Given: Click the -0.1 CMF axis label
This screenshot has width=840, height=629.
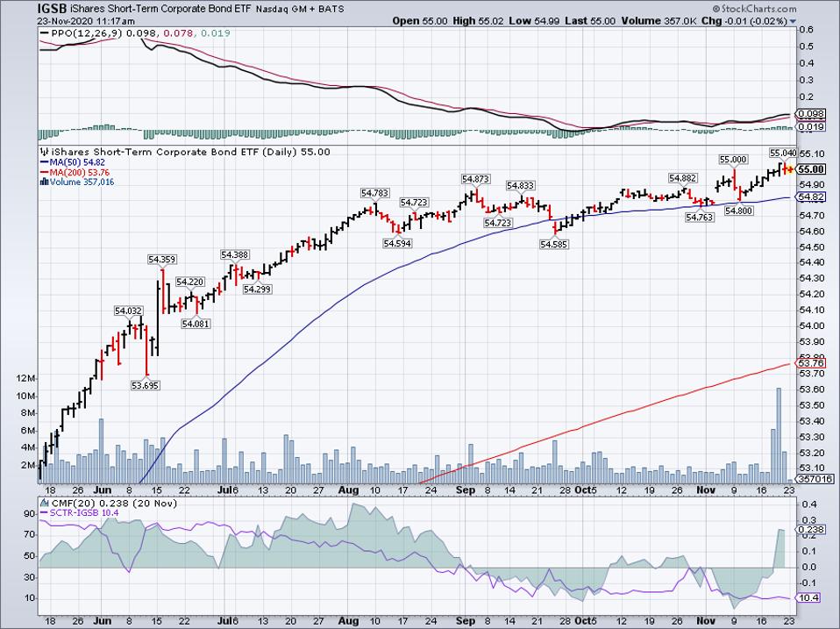Looking at the screenshot, I should pos(808,583).
